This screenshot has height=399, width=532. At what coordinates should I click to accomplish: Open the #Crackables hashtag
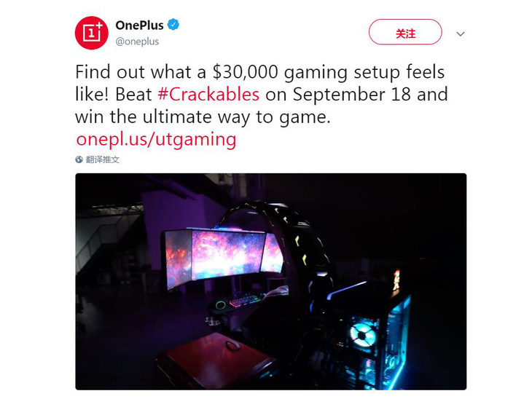coord(208,94)
